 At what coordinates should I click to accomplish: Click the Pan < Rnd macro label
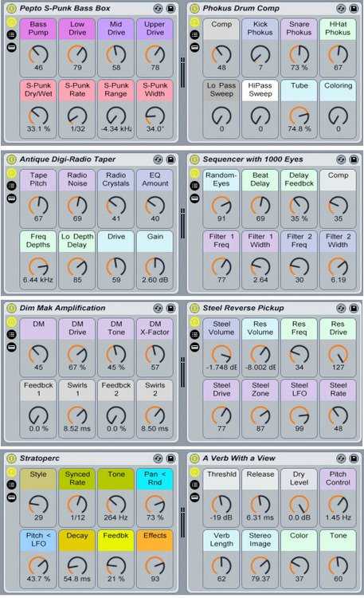(x=155, y=478)
